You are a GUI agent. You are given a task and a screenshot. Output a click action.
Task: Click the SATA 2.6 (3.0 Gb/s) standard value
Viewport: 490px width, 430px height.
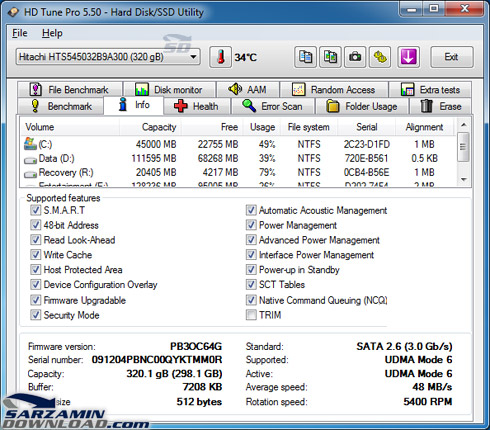pyautogui.click(x=404, y=346)
